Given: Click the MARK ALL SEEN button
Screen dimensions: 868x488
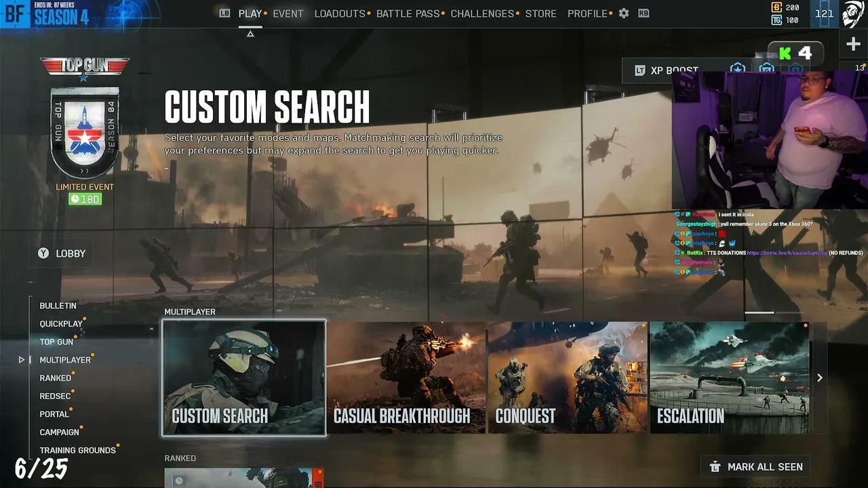Looking at the screenshot, I should (755, 467).
